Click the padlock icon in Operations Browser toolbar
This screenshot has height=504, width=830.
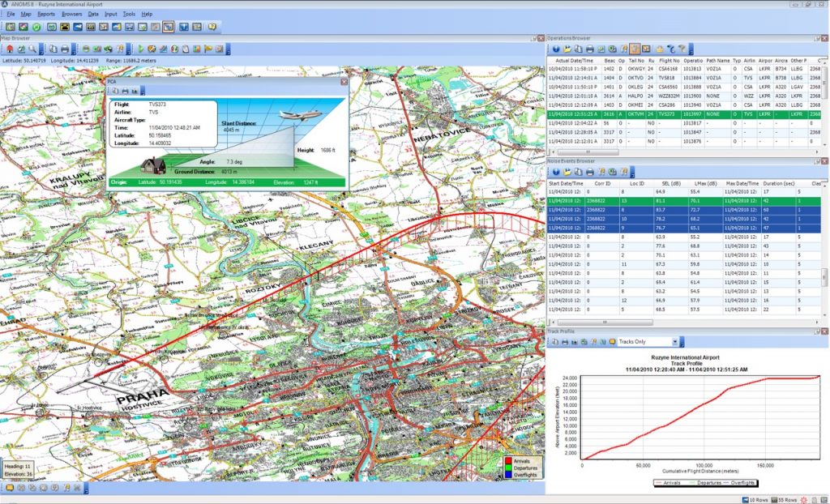tap(660, 49)
